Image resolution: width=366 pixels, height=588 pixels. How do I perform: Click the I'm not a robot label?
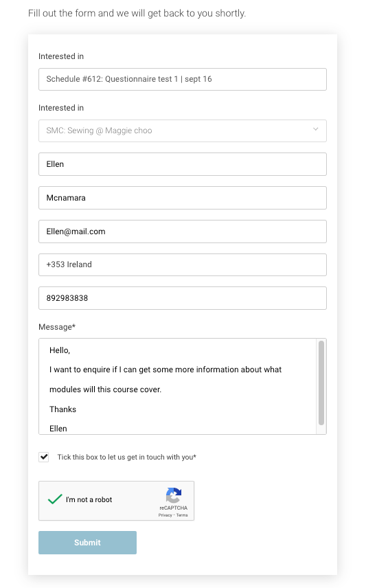click(89, 499)
